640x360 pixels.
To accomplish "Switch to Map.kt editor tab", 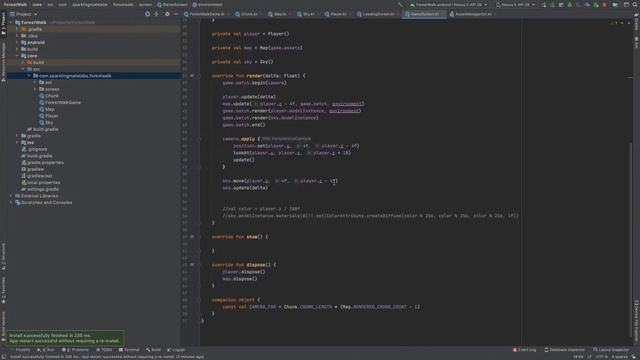I will click(x=280, y=14).
